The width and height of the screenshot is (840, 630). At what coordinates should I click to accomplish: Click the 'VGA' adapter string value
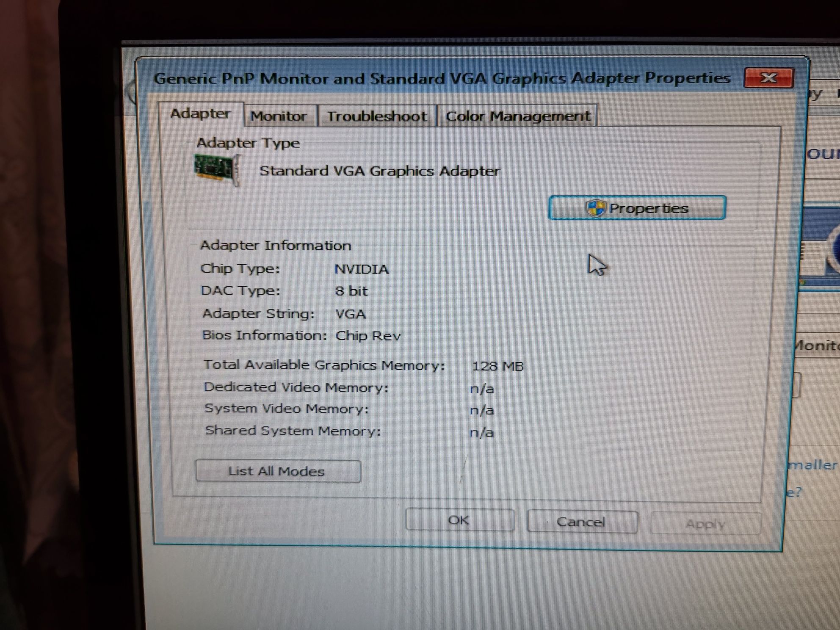350,314
